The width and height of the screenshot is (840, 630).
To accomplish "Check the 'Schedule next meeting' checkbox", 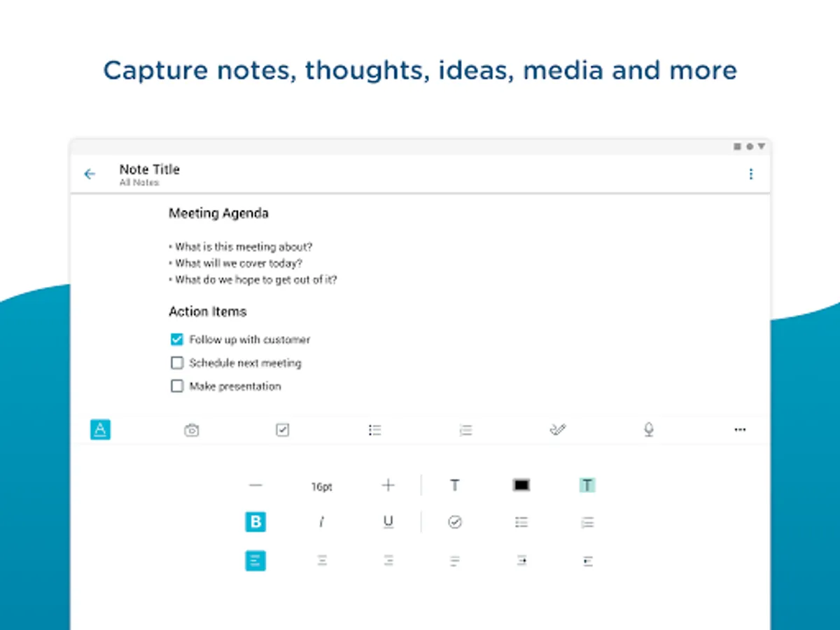I will [x=177, y=363].
